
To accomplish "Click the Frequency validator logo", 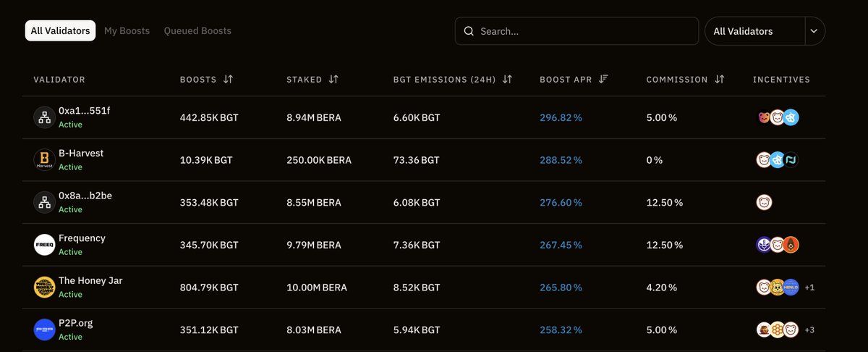I will [x=45, y=245].
